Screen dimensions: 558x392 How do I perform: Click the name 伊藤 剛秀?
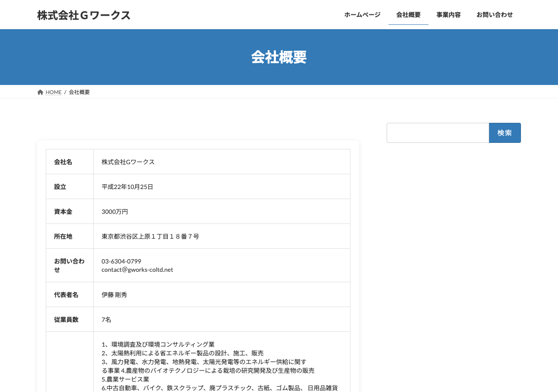(114, 294)
